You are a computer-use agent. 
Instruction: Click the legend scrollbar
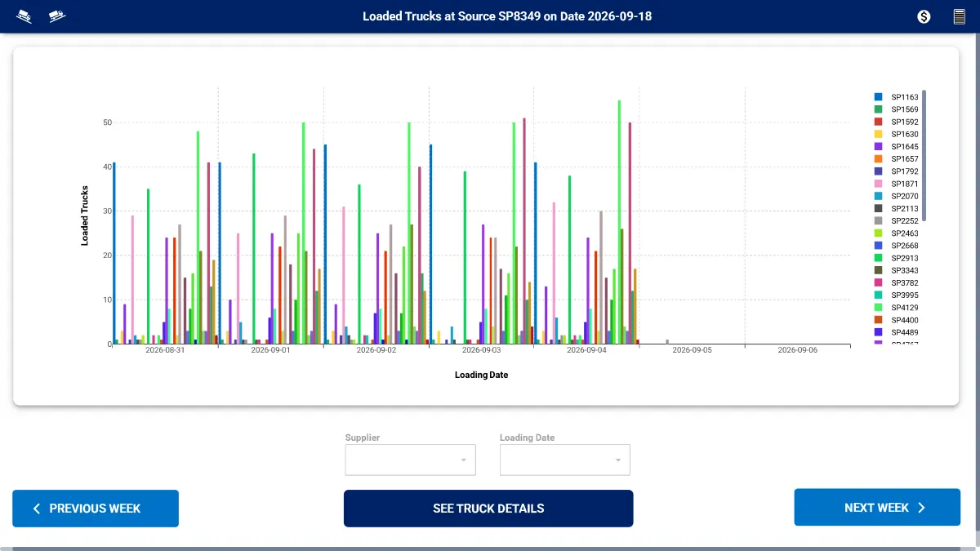point(924,155)
